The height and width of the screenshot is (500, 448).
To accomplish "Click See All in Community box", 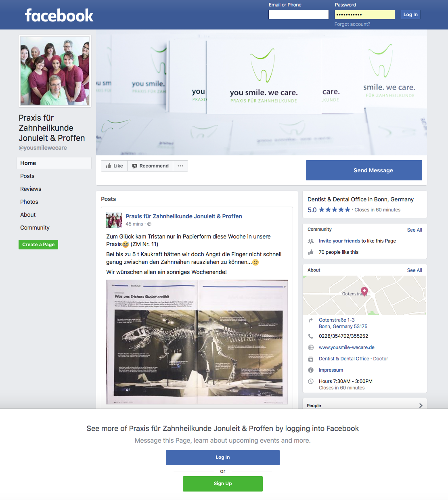I will [x=415, y=230].
